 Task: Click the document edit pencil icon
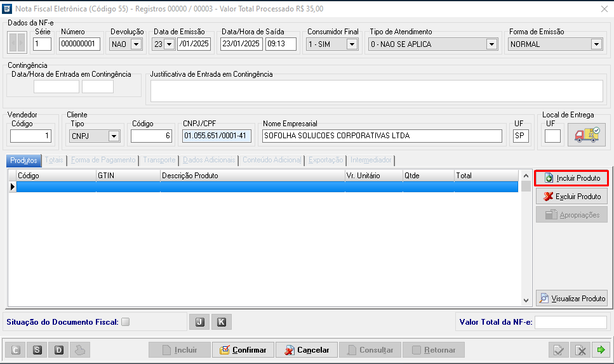(559, 350)
